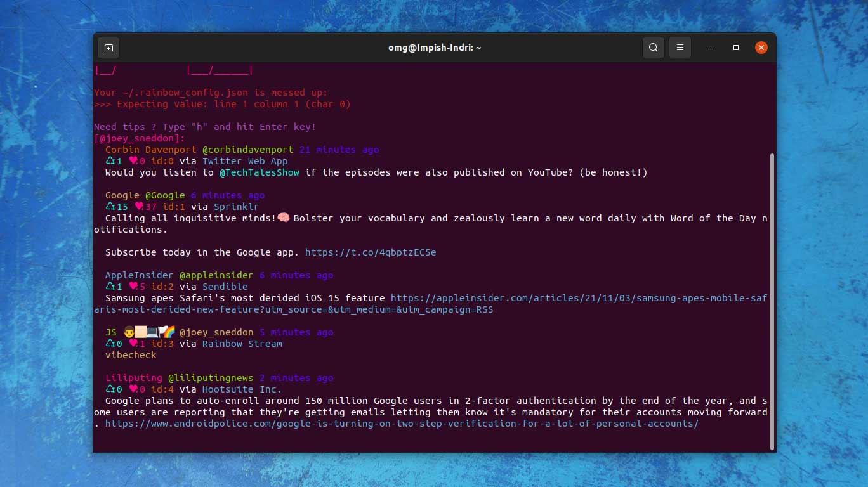The height and width of the screenshot is (487, 868).
Task: Click the '21 minutes ago' timestamp
Action: pos(339,150)
